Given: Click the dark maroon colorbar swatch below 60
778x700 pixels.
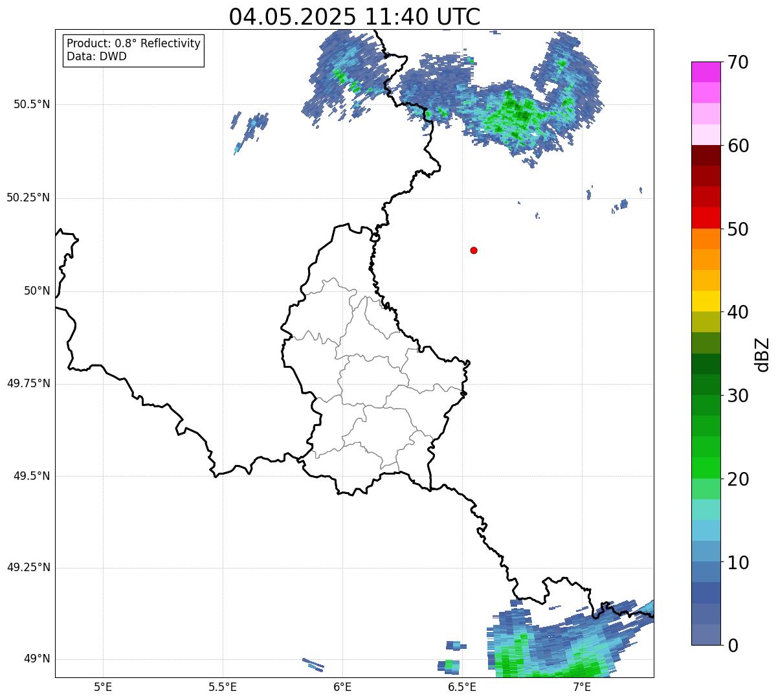Looking at the screenshot, I should click(x=706, y=155).
